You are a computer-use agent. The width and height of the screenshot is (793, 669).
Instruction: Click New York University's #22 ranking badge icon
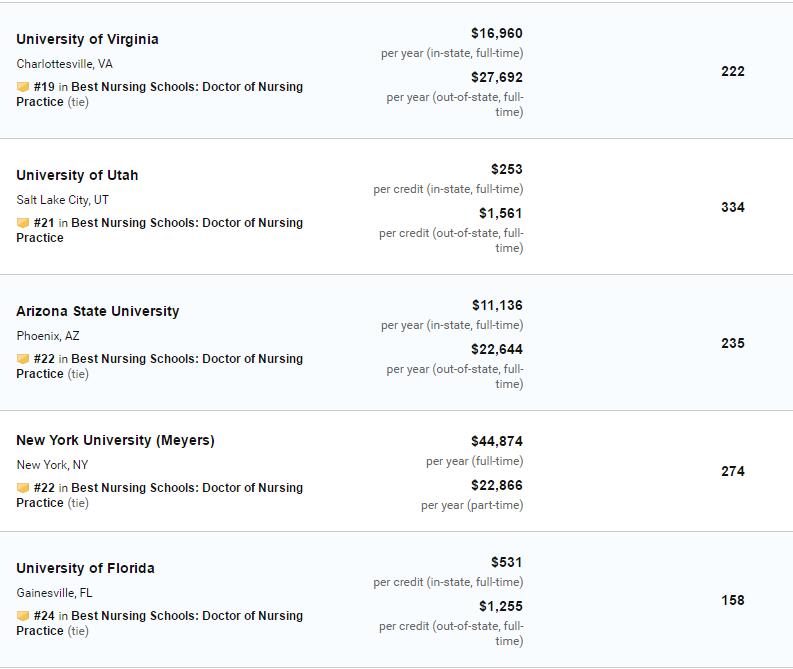tap(23, 488)
